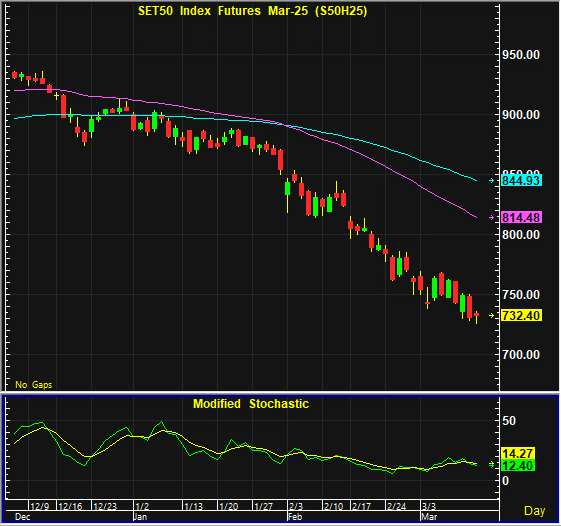
Task: Click the magenta 814.48 moving average label
Action: pos(521,217)
